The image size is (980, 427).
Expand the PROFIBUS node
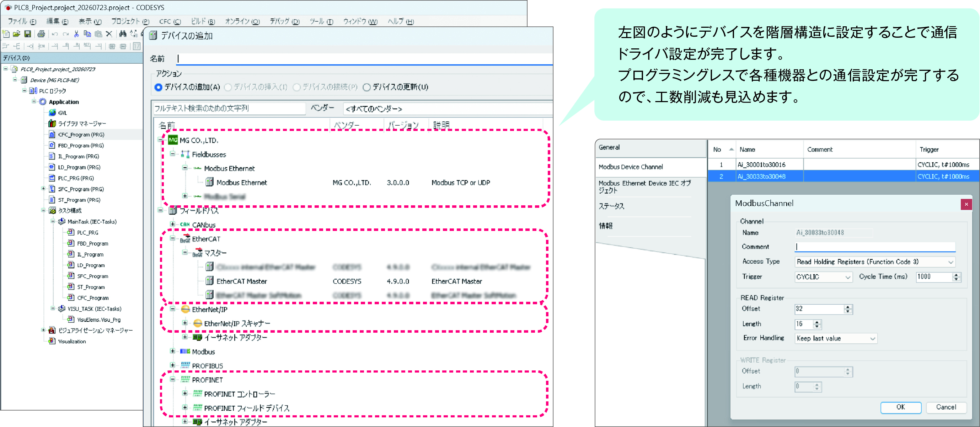pyautogui.click(x=173, y=365)
